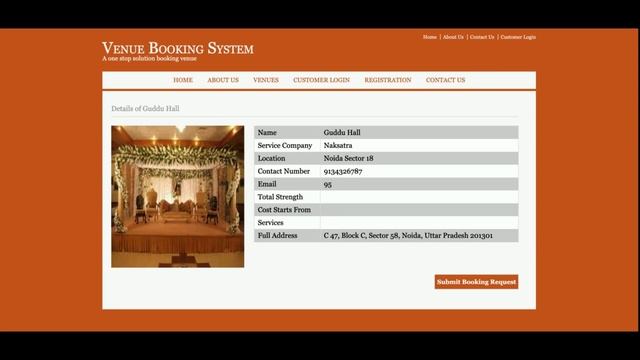640x360 pixels.
Task: Open About Us link in top header
Action: (453, 37)
